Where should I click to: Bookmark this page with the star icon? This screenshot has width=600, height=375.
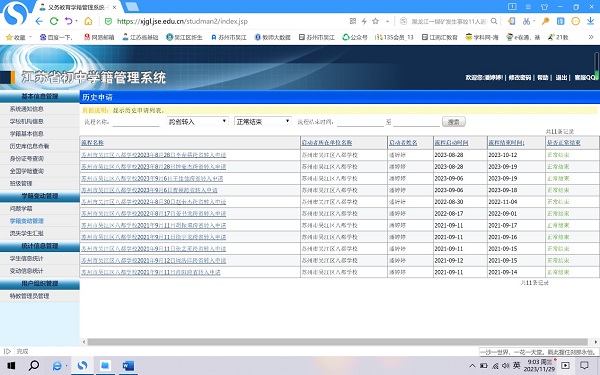[376, 21]
